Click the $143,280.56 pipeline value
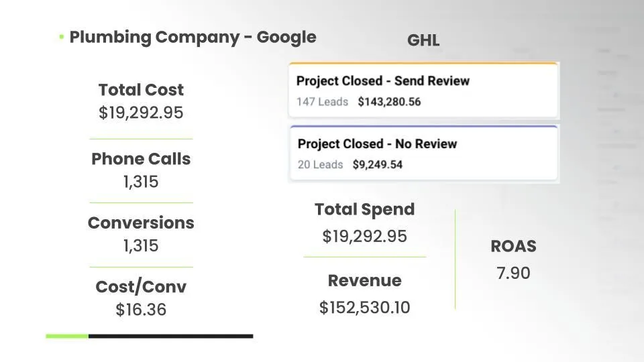The image size is (644, 362). (389, 102)
